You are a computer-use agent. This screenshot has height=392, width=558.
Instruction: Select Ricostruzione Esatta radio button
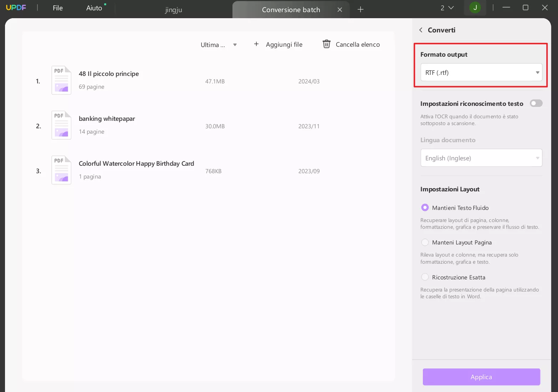click(425, 277)
